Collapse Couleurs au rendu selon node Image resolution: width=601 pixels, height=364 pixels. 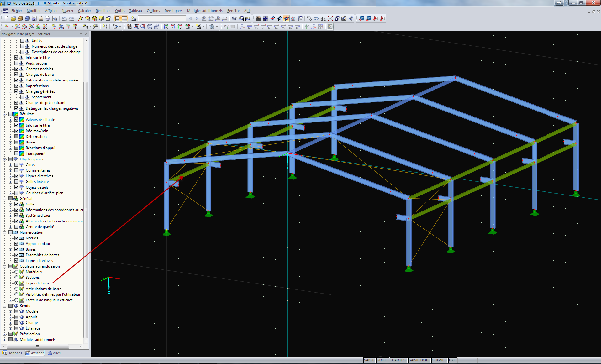(5, 266)
